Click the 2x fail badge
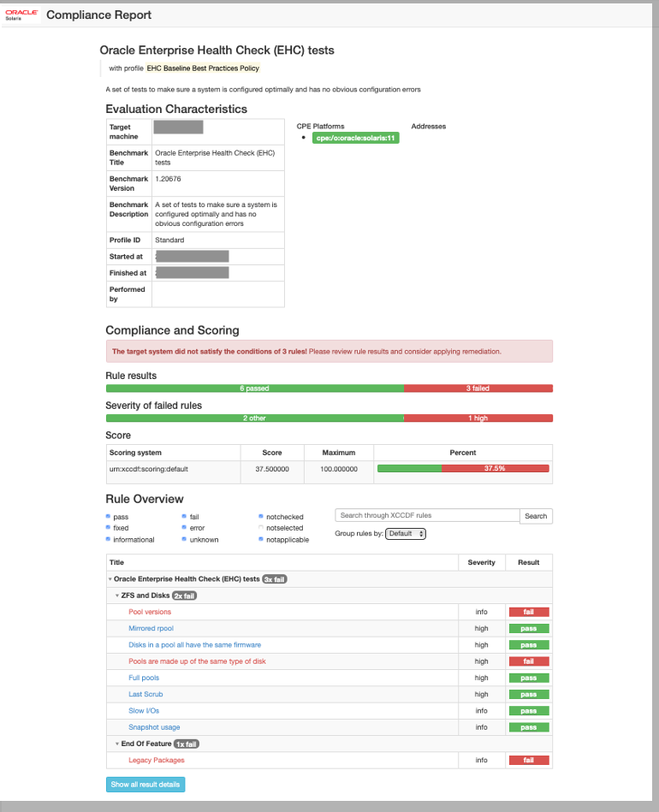 pos(185,596)
